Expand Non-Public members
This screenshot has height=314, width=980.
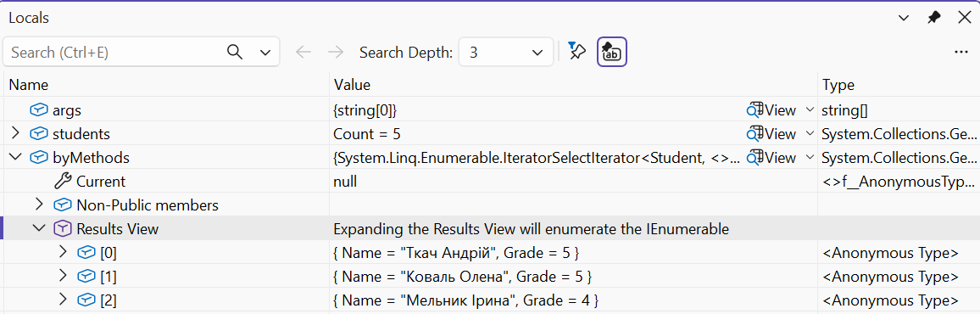(39, 204)
